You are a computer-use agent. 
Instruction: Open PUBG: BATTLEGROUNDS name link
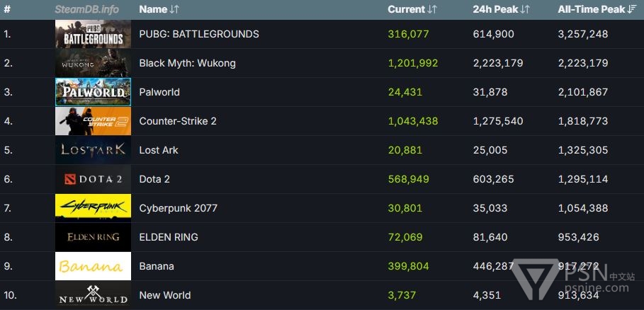199,34
